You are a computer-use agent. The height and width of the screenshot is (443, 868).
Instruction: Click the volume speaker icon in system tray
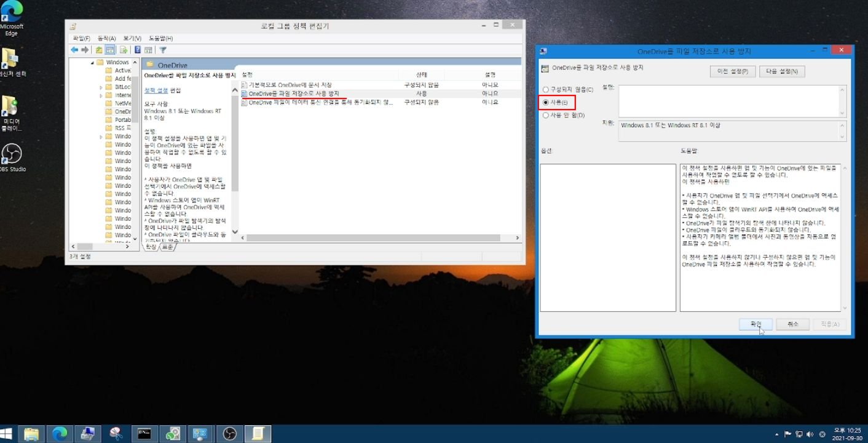tap(810, 434)
